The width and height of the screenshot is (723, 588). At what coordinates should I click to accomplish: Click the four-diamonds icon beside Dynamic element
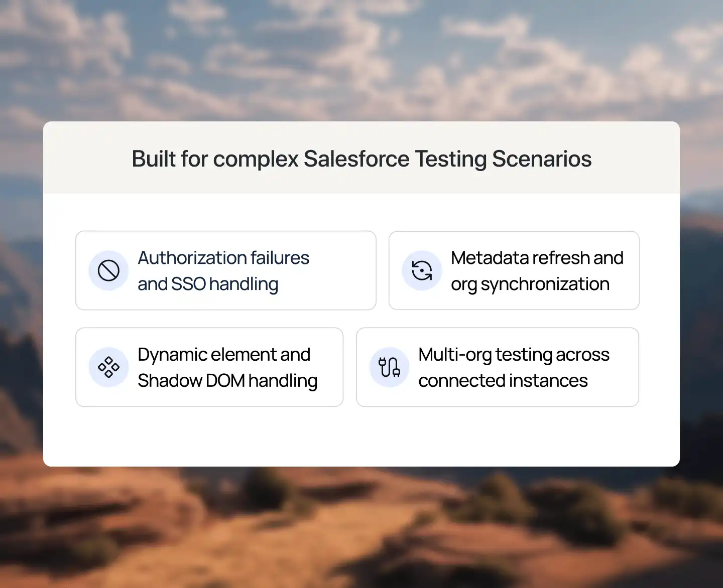[x=108, y=367]
